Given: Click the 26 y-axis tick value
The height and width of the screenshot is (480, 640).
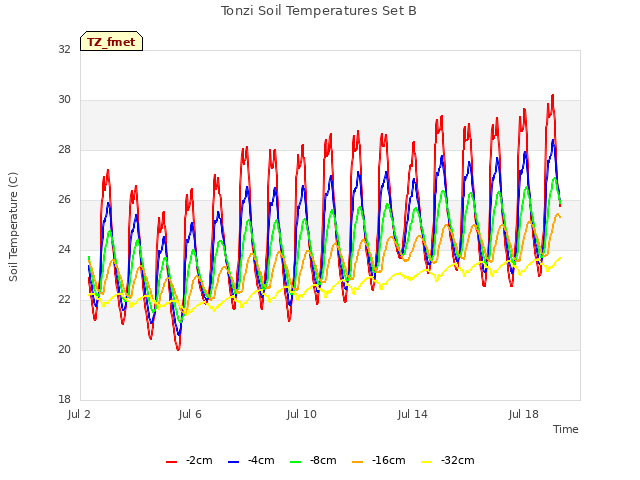Looking at the screenshot, I should [64, 199].
